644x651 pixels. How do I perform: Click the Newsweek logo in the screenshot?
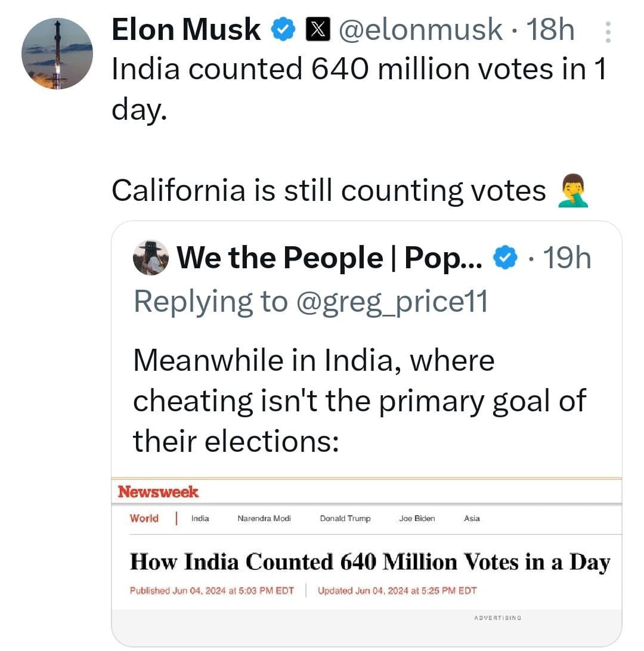click(158, 492)
